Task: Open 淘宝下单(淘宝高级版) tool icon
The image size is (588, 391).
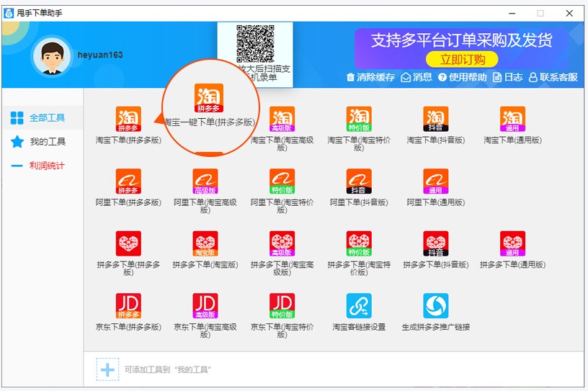Action: pyautogui.click(x=282, y=119)
